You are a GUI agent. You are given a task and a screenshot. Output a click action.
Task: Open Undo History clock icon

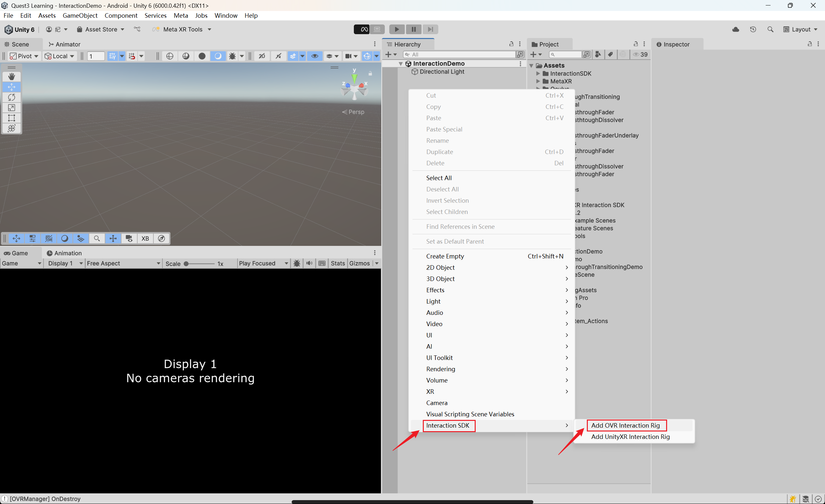[753, 29]
